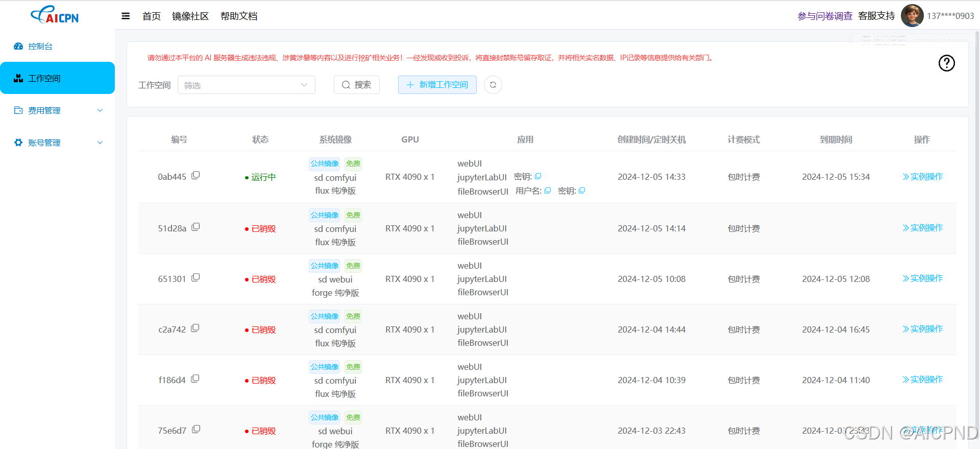
Task: Toggle the hamburger sidebar collapse icon
Action: pyautogui.click(x=126, y=16)
